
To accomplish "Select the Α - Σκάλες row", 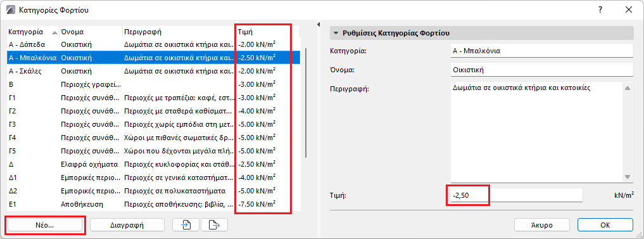I will point(154,71).
